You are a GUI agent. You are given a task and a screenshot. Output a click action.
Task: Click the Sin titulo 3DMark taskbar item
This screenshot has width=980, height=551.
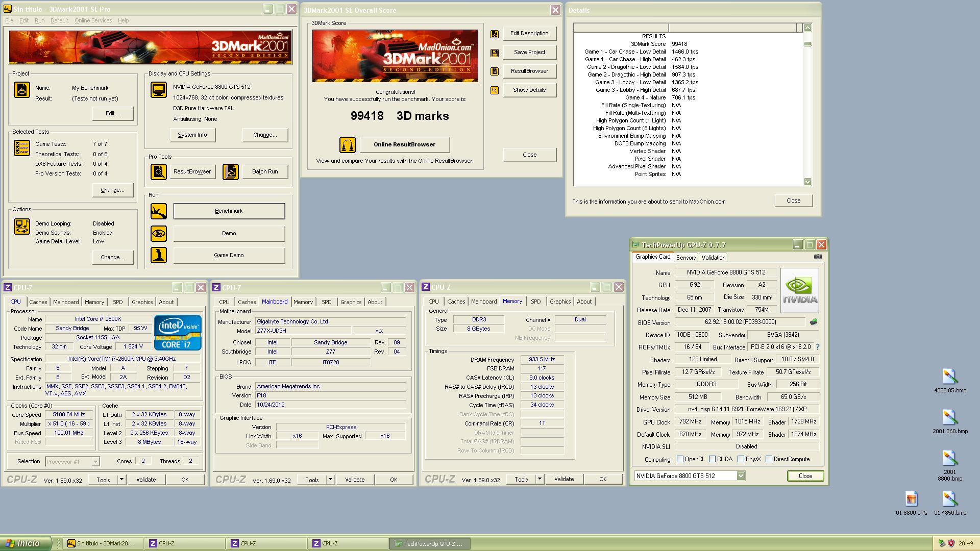click(104, 544)
